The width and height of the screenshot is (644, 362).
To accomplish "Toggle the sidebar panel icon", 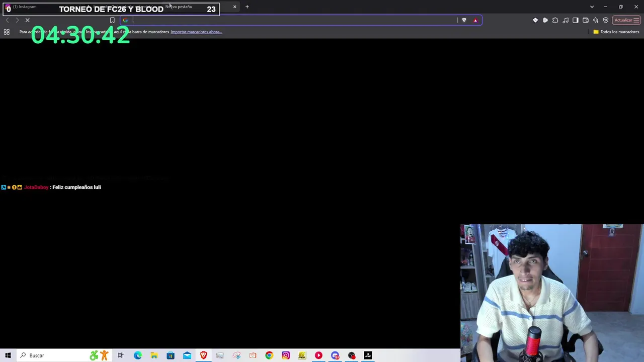I will [x=576, y=20].
